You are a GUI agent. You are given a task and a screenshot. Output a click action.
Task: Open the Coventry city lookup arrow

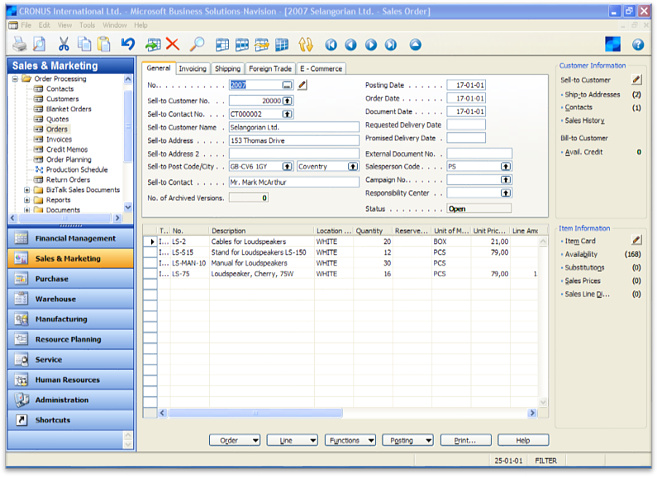[x=353, y=166]
